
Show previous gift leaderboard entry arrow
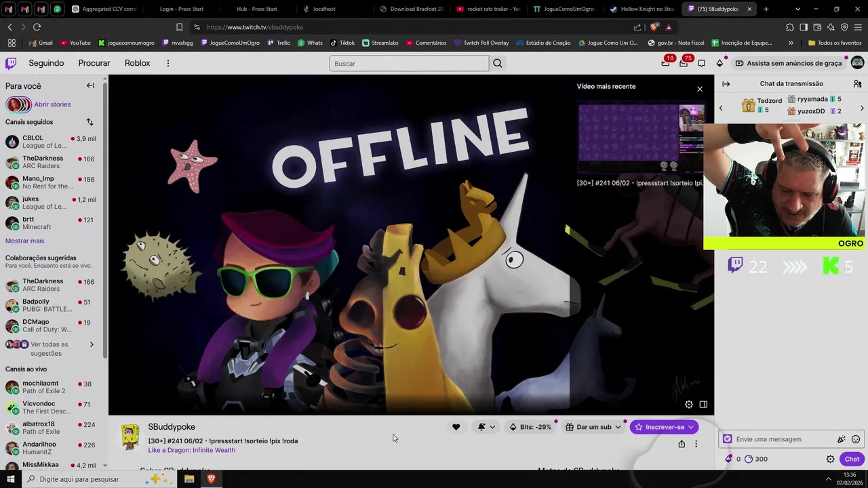coord(721,108)
